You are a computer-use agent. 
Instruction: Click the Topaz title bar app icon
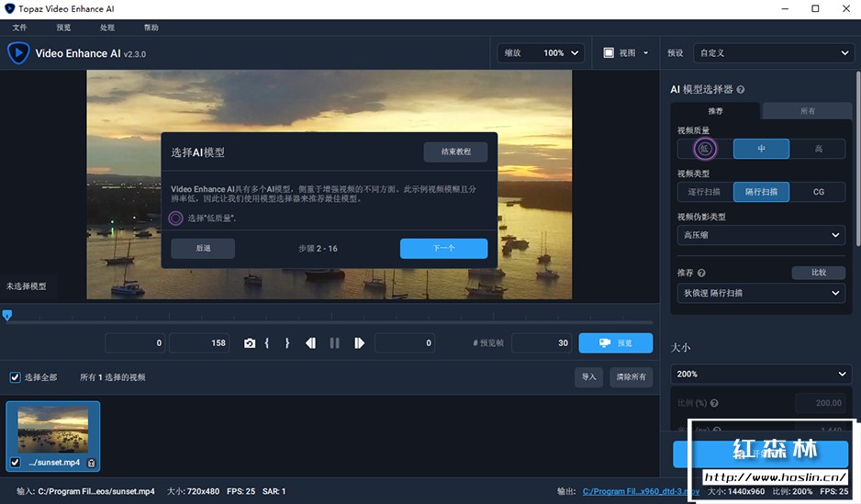click(9, 9)
